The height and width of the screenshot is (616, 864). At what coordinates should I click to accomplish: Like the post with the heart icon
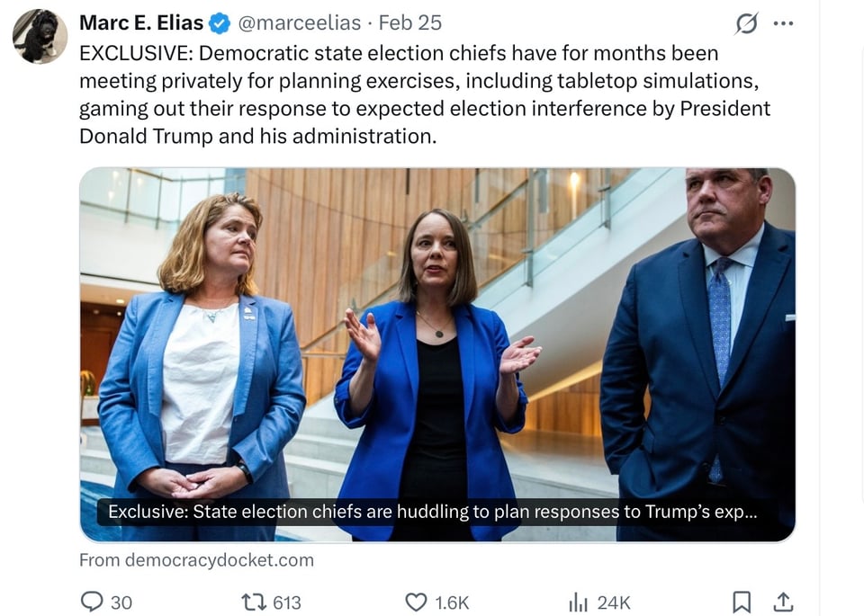tap(416, 603)
